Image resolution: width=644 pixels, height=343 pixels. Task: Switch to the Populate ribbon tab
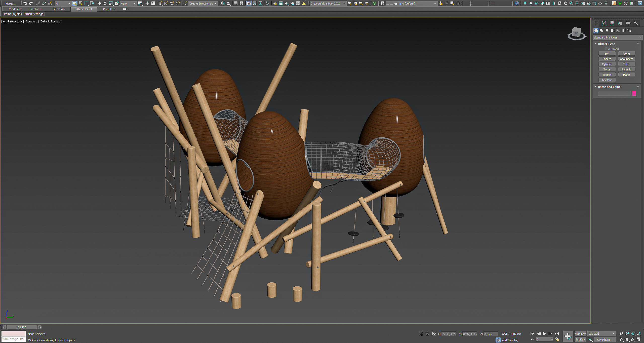[x=109, y=9]
